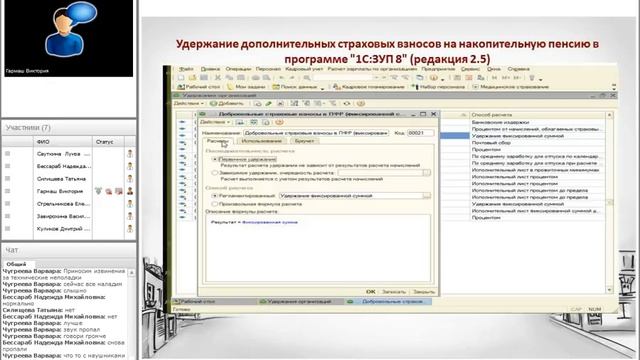Open selection button of Удержание фиксированной суммой field
Viewport: 640px width, 360px height.
coord(427,196)
